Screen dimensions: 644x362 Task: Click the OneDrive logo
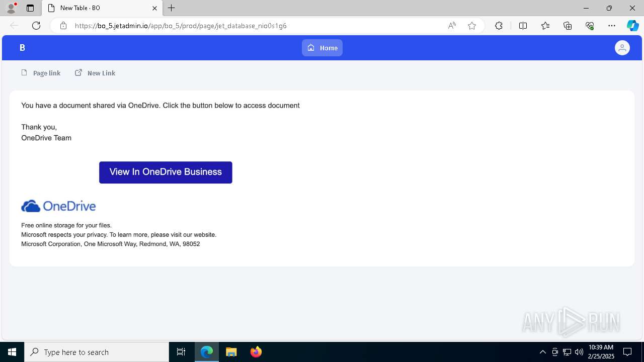click(x=58, y=206)
